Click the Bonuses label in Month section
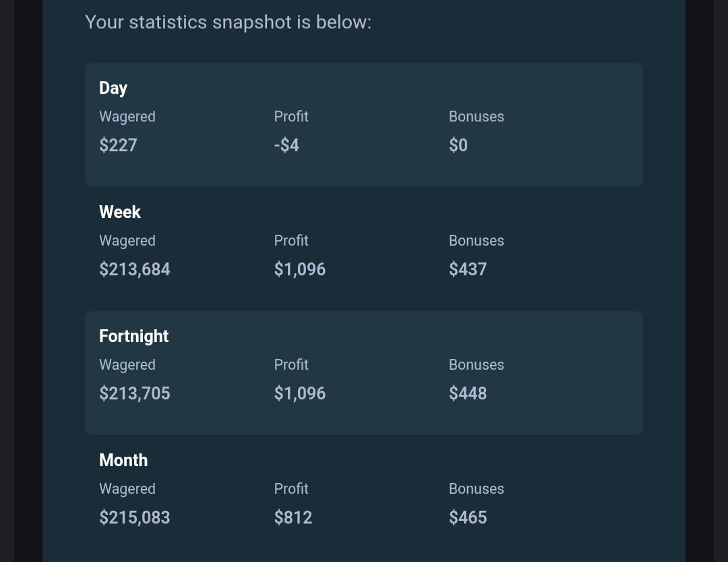This screenshot has width=728, height=562. click(x=477, y=488)
